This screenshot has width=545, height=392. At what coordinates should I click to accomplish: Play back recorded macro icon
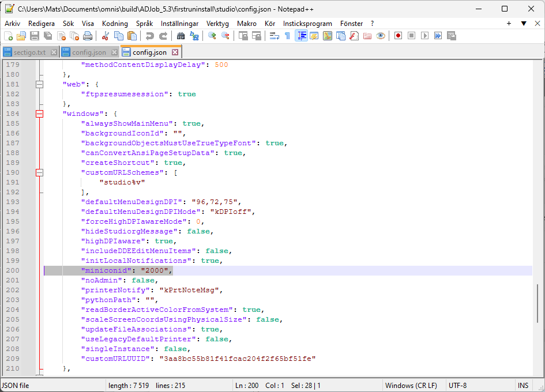click(424, 36)
